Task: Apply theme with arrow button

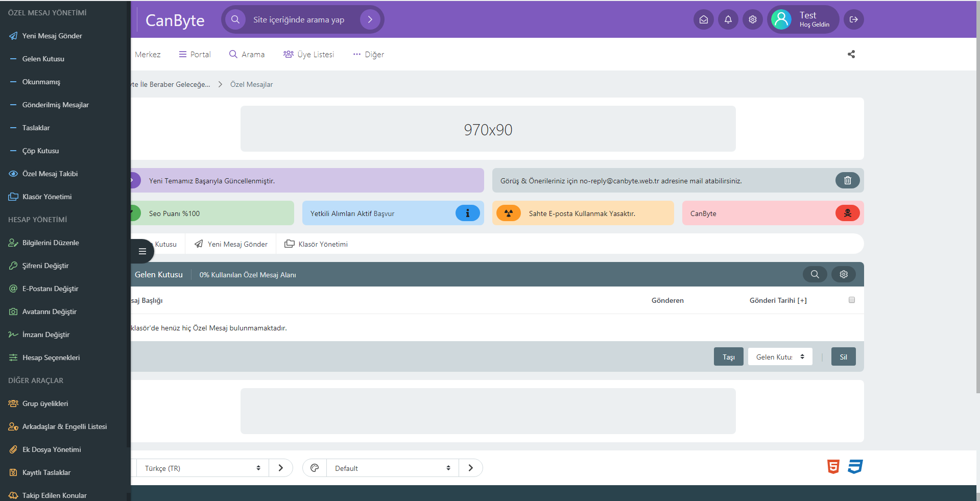Action: [471, 468]
